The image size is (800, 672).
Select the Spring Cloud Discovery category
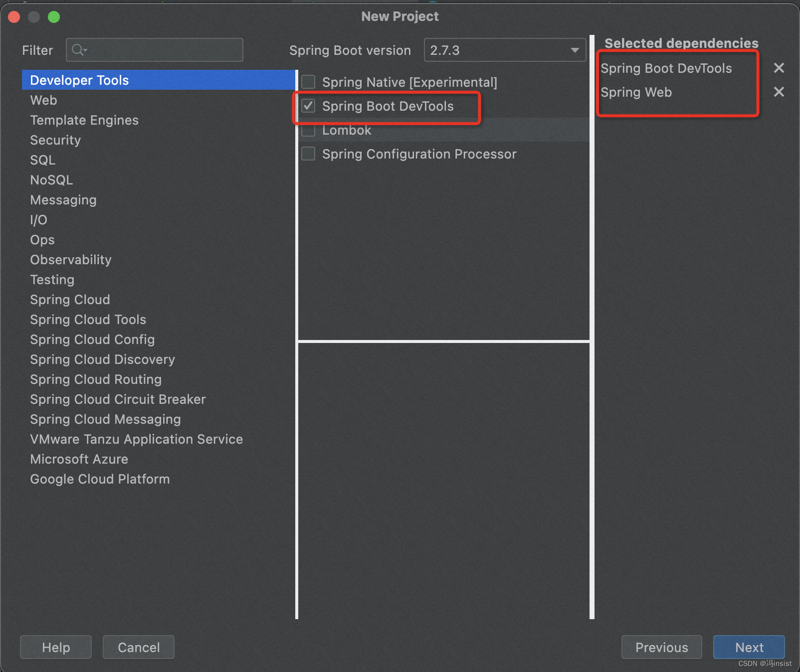coord(102,359)
